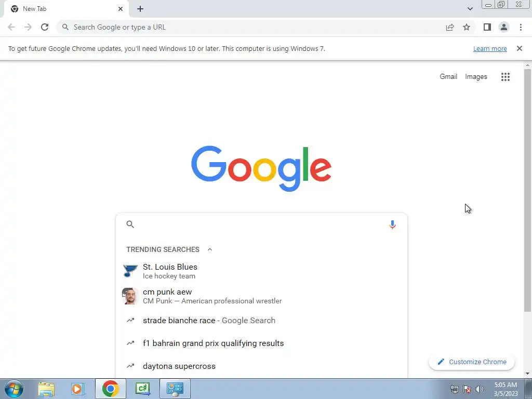Click the search box magnifier icon

point(130,224)
